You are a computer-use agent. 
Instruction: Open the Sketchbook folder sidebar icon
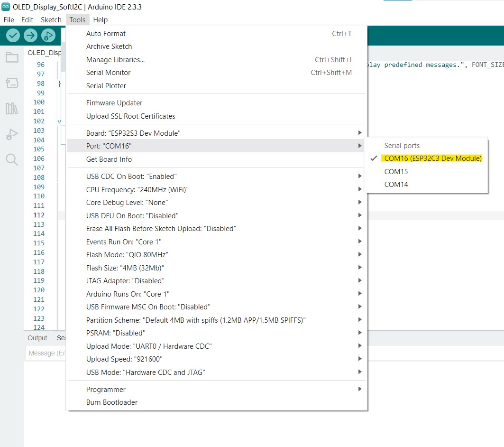coord(12,57)
